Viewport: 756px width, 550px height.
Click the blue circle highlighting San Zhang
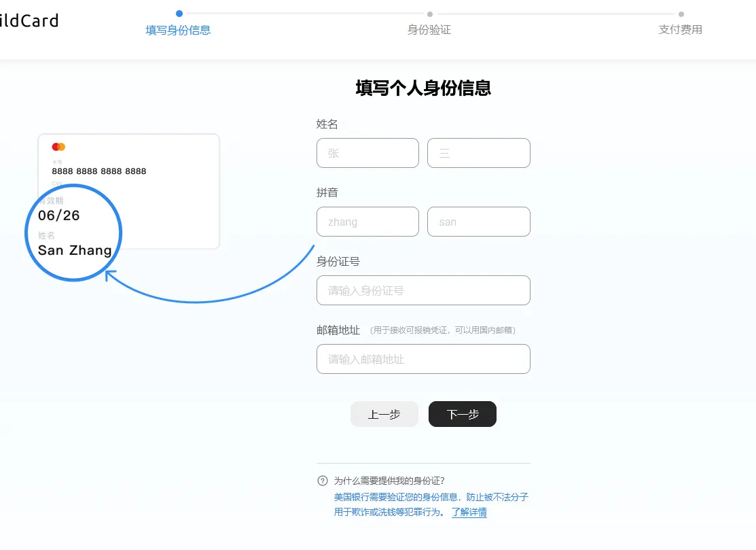point(73,233)
